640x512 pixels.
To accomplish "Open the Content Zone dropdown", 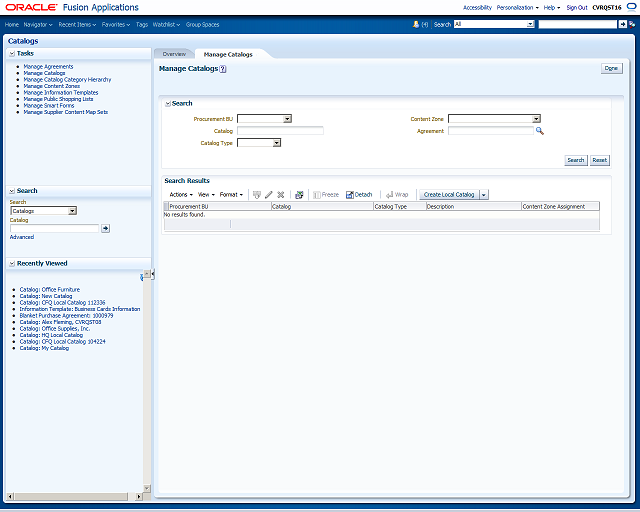I will 536,119.
